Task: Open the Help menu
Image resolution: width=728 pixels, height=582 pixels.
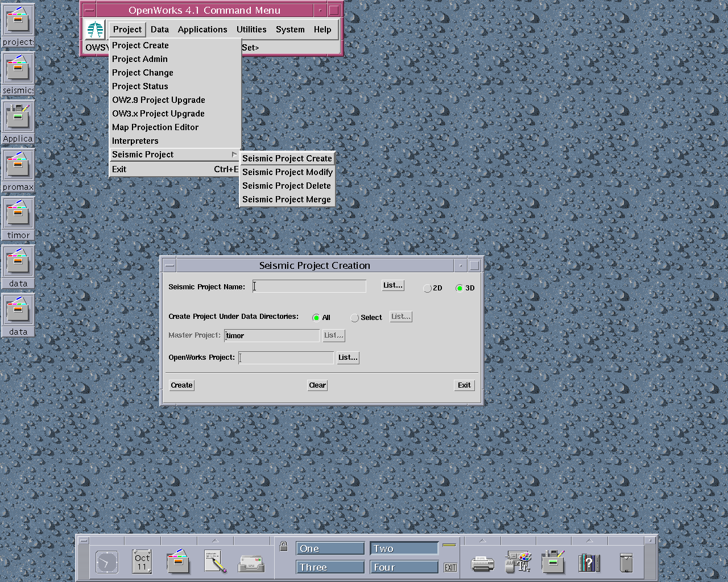Action: pyautogui.click(x=322, y=30)
